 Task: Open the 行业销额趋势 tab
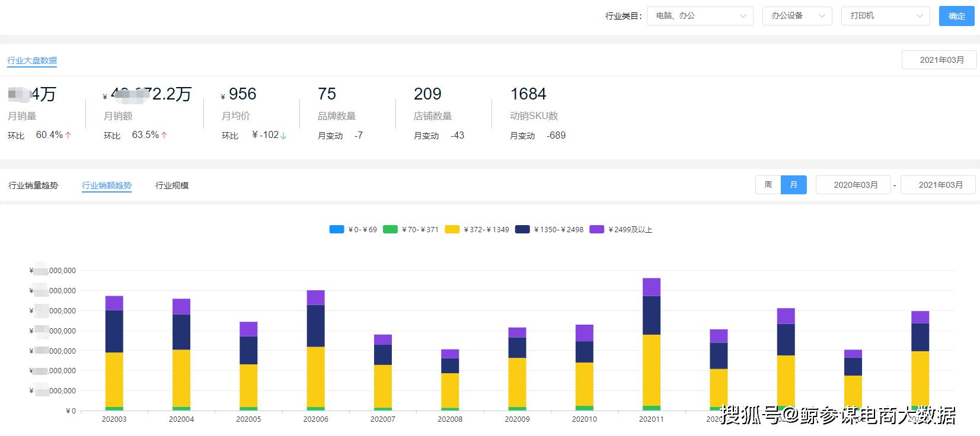click(x=107, y=185)
